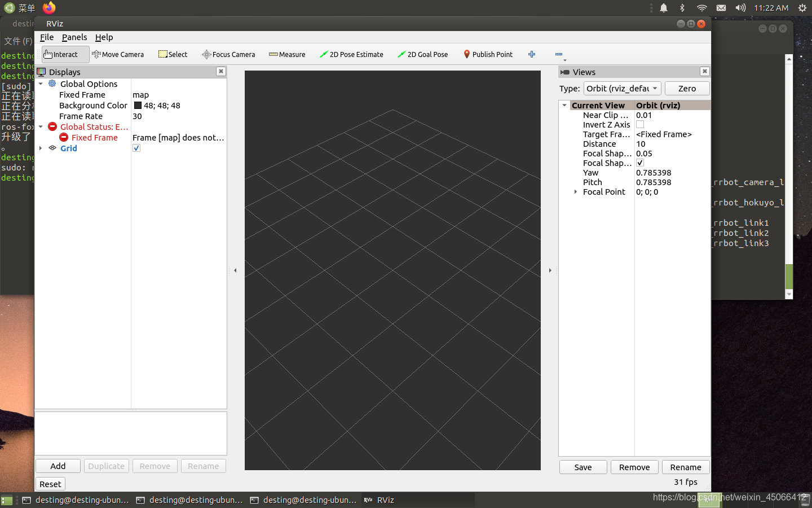This screenshot has width=812, height=508.
Task: Open Firefox from the top panel
Action: 49,8
